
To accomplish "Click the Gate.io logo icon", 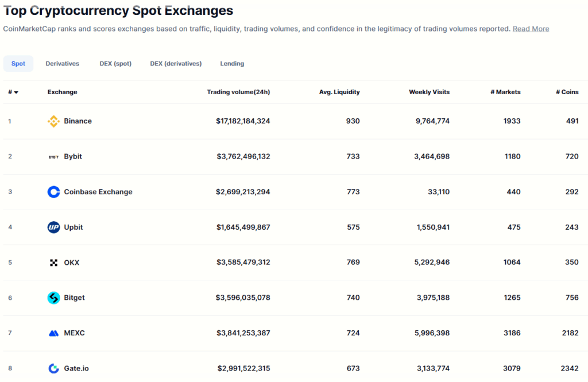I will pos(53,368).
